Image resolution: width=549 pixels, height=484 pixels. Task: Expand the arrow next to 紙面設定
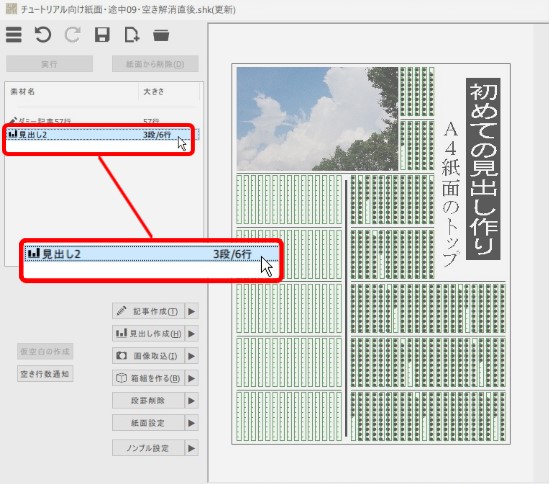pyautogui.click(x=192, y=423)
